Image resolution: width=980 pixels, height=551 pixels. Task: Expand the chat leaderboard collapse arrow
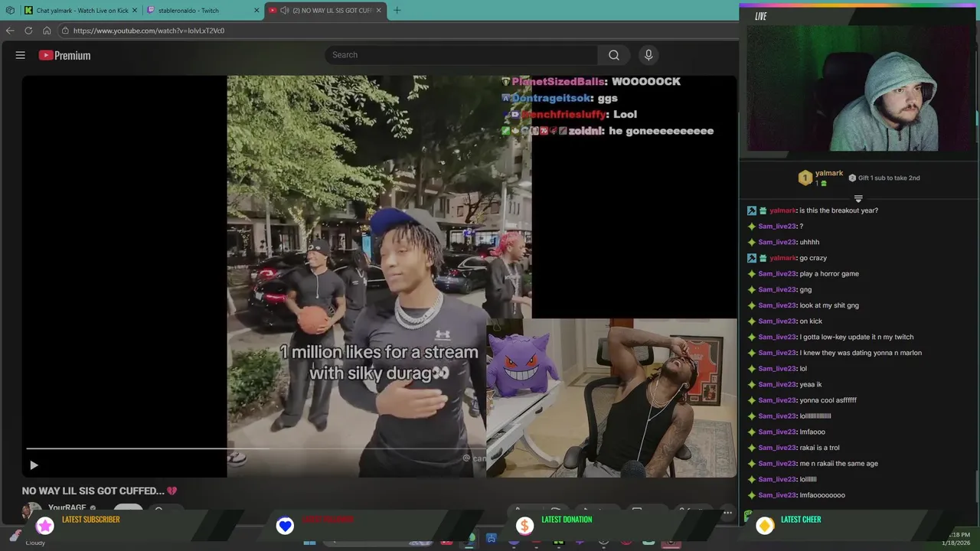coord(858,199)
